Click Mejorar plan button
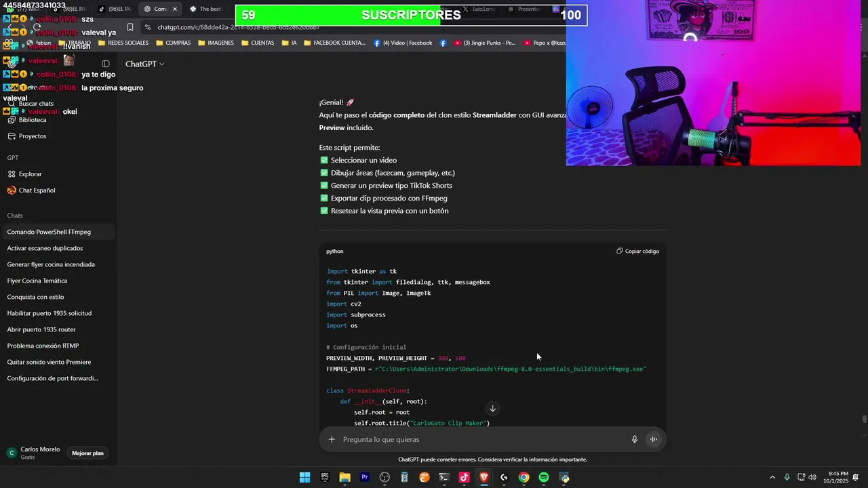Image resolution: width=868 pixels, height=488 pixels. pos(87,453)
